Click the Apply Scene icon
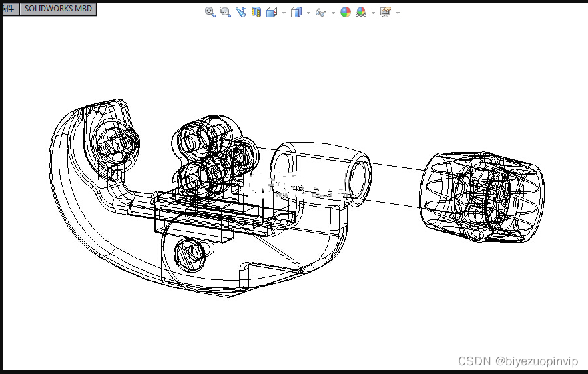Screen dimensions: 588x374 tap(361, 12)
